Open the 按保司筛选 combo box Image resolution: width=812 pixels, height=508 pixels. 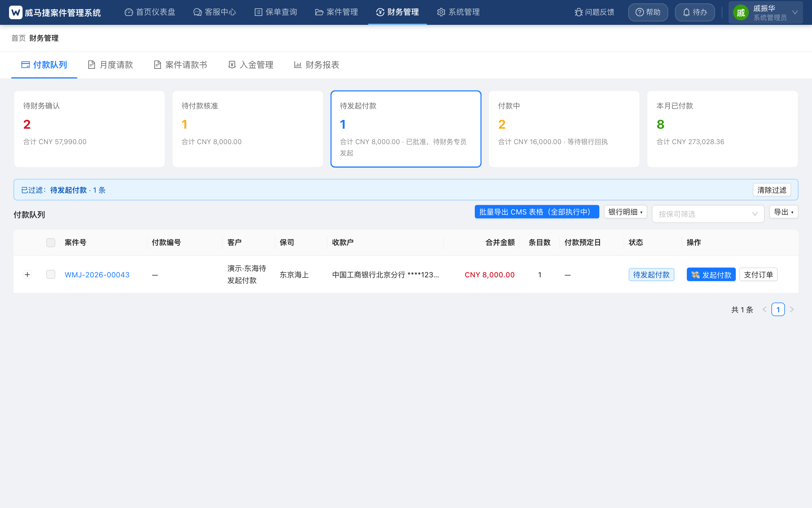coord(708,214)
